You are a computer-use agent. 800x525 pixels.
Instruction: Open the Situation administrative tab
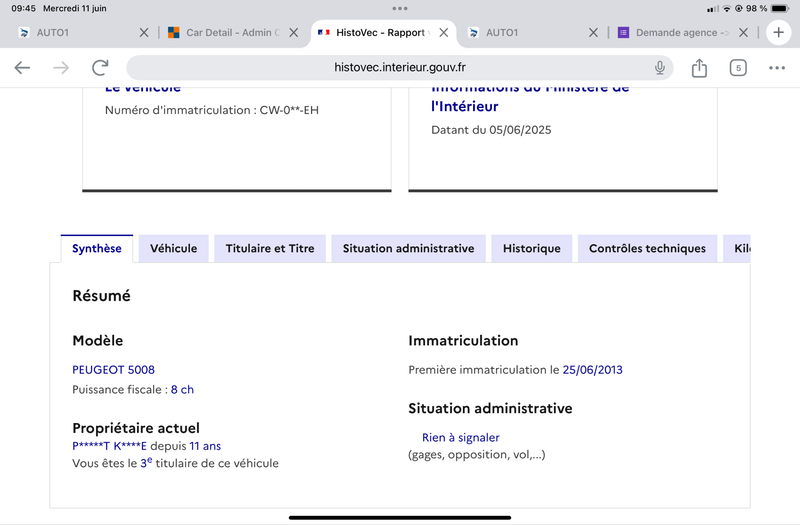point(408,248)
